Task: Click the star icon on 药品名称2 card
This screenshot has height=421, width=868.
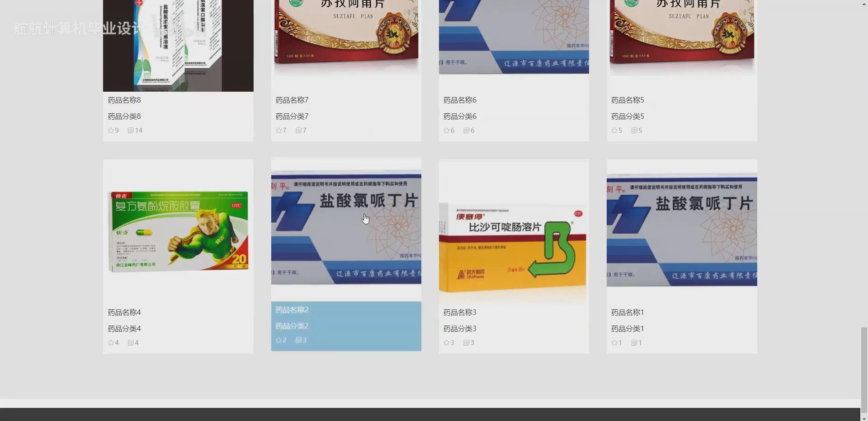Action: click(x=279, y=340)
